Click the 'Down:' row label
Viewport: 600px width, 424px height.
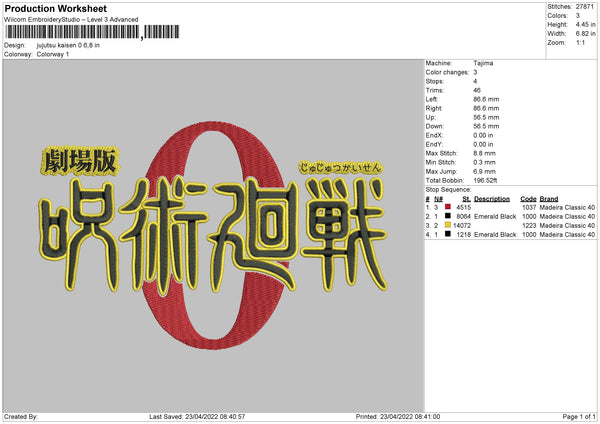tap(434, 126)
